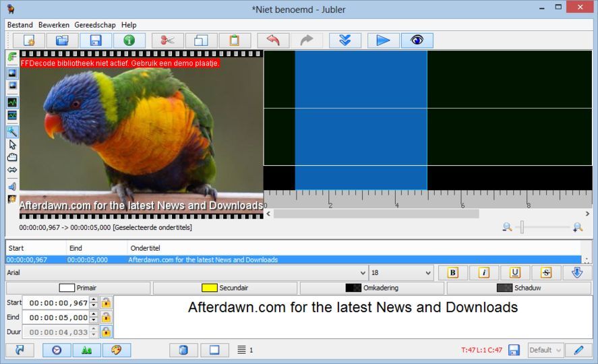Redo the undone action

306,40
